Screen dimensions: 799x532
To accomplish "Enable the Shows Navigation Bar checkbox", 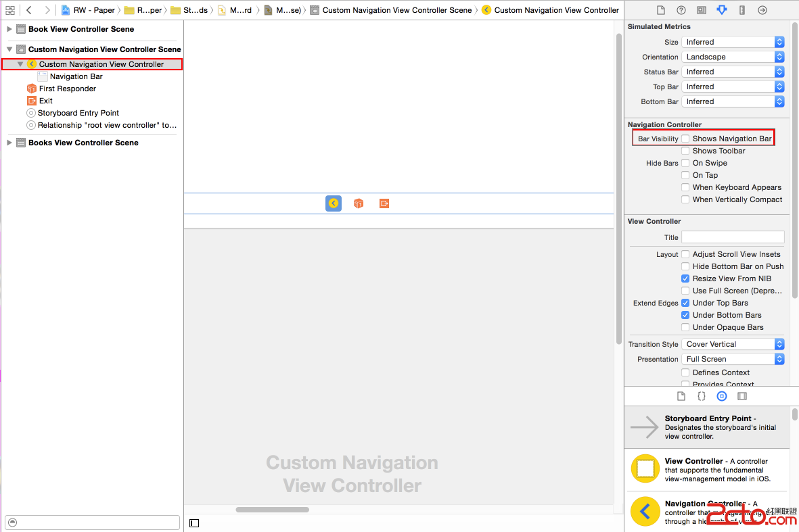I will [685, 139].
